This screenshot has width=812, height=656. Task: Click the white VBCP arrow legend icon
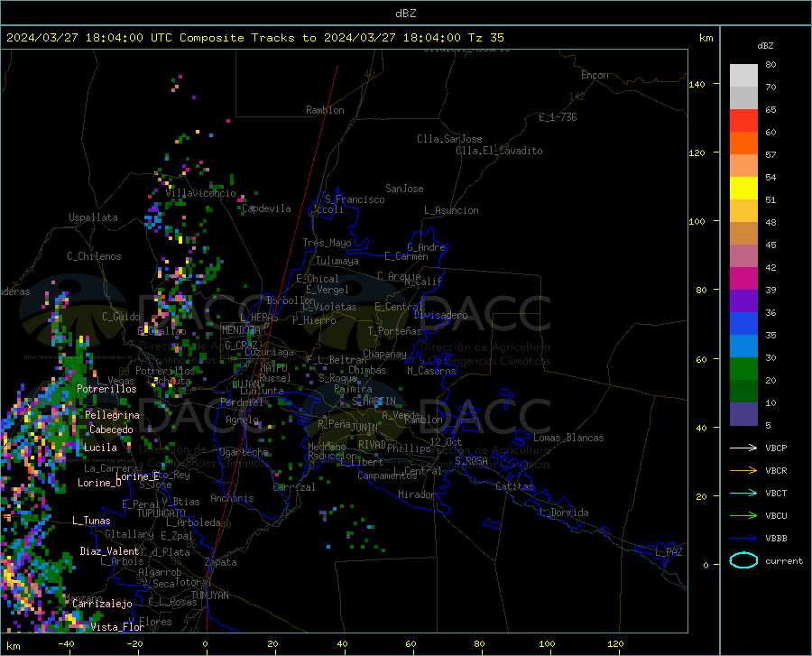pyautogui.click(x=743, y=448)
